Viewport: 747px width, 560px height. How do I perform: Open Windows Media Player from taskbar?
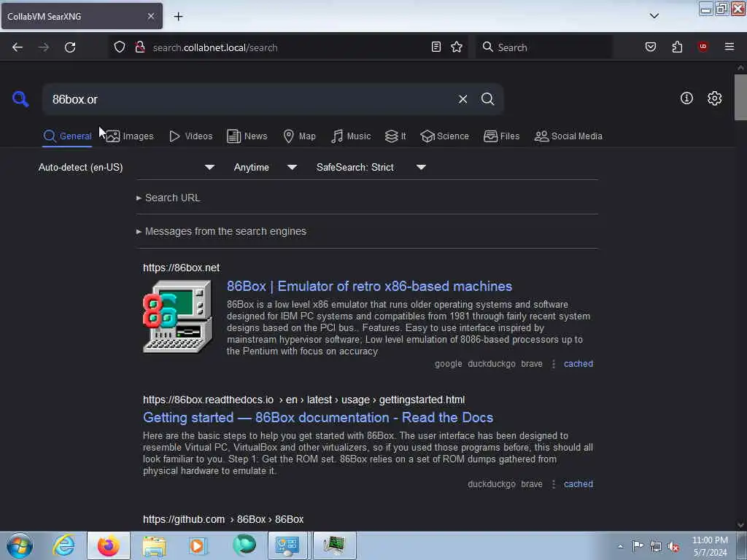point(198,545)
